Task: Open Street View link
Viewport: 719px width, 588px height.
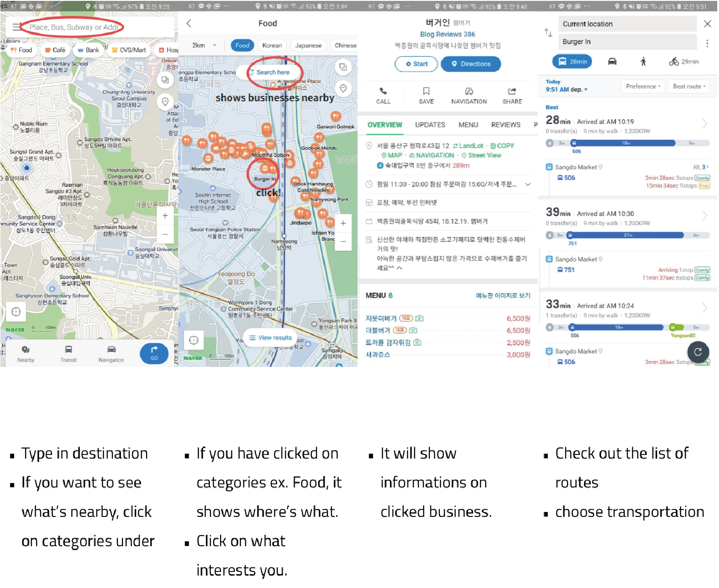Action: pyautogui.click(x=481, y=155)
